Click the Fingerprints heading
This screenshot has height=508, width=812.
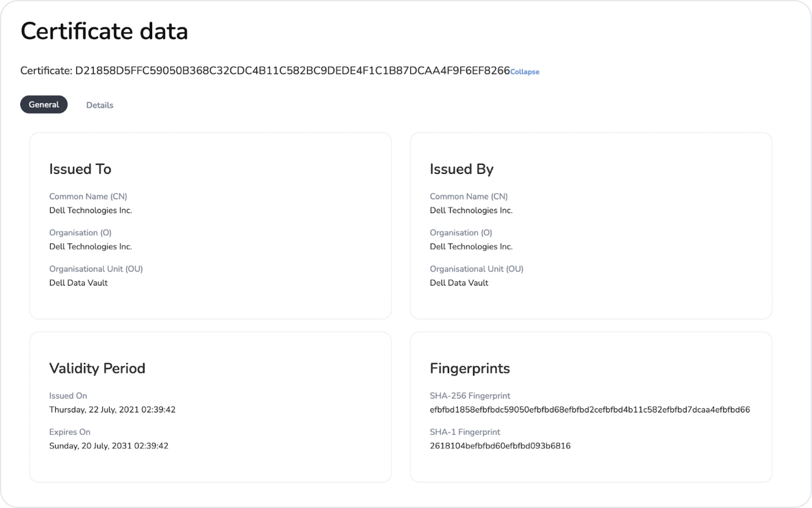point(470,368)
